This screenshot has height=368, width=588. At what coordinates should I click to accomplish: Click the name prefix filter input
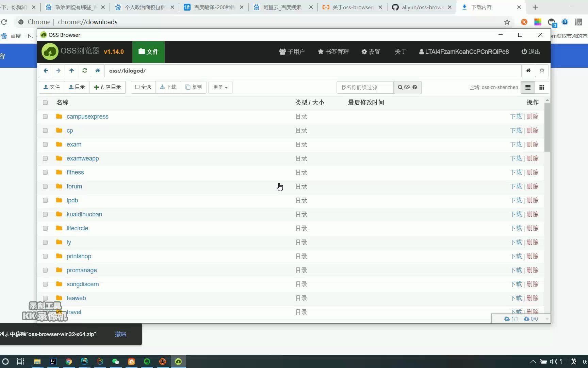pos(365,87)
